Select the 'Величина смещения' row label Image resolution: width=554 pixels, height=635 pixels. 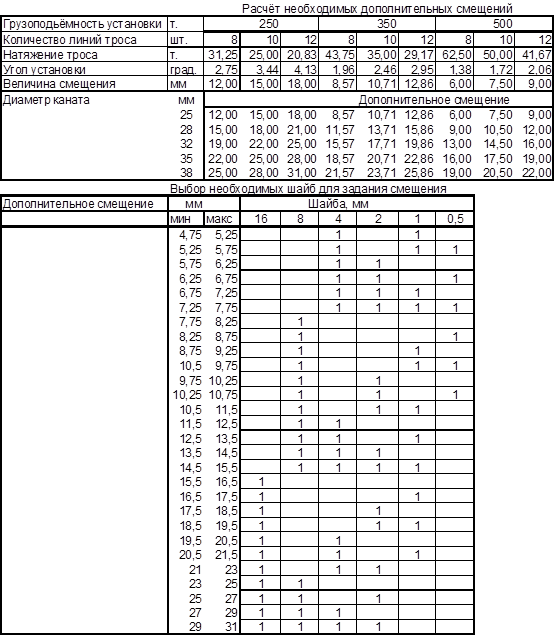(59, 84)
